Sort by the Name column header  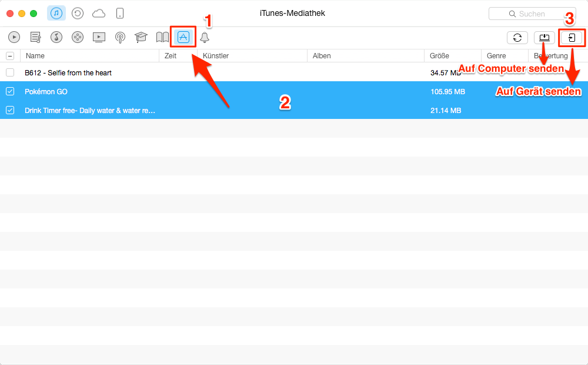pyautogui.click(x=89, y=55)
